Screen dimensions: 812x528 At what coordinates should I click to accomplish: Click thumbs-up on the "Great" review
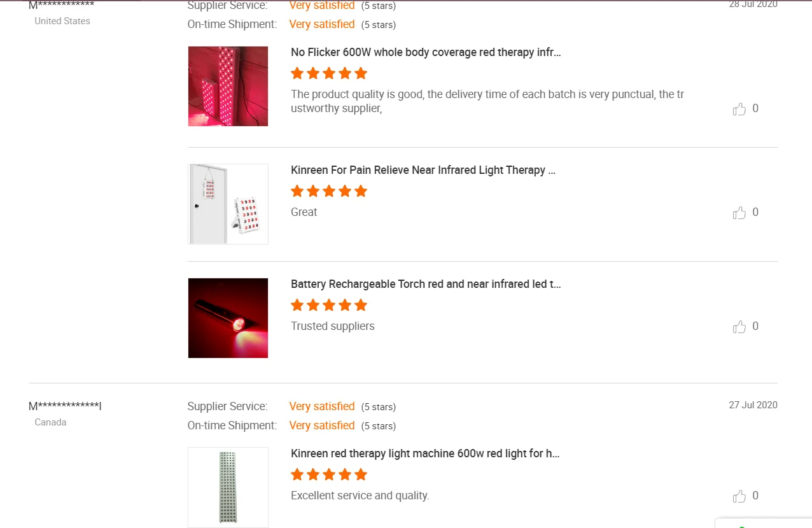coord(739,213)
